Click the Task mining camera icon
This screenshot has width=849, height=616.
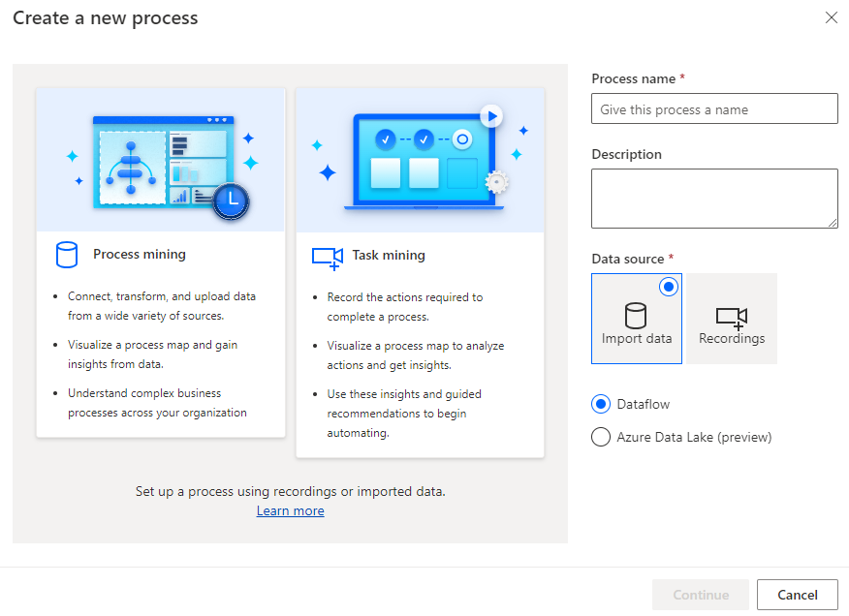327,257
